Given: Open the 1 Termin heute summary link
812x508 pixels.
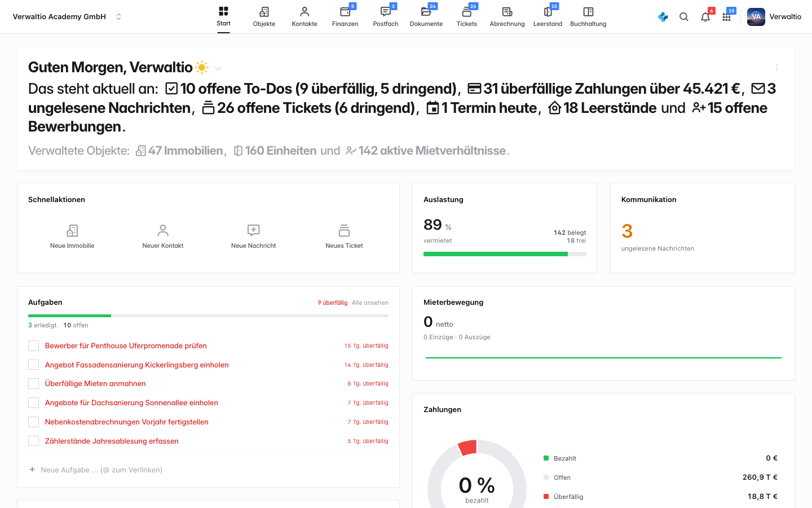Looking at the screenshot, I should click(x=481, y=108).
